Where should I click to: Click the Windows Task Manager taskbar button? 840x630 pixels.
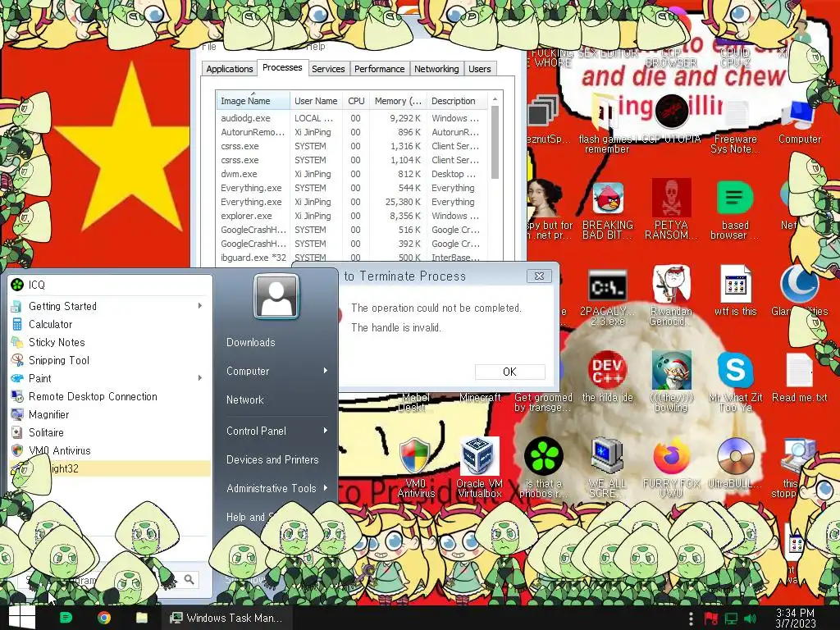click(227, 618)
